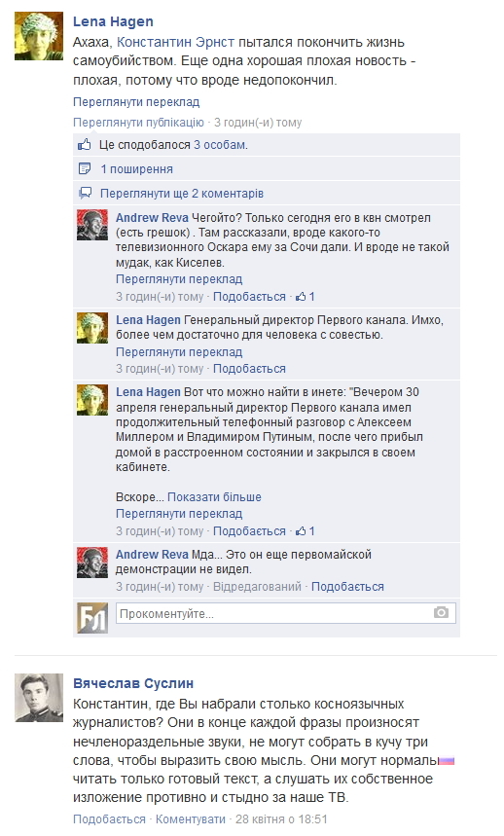This screenshot has width=504, height=836.
Task: Click the camera icon in the comment box
Action: 441,612
